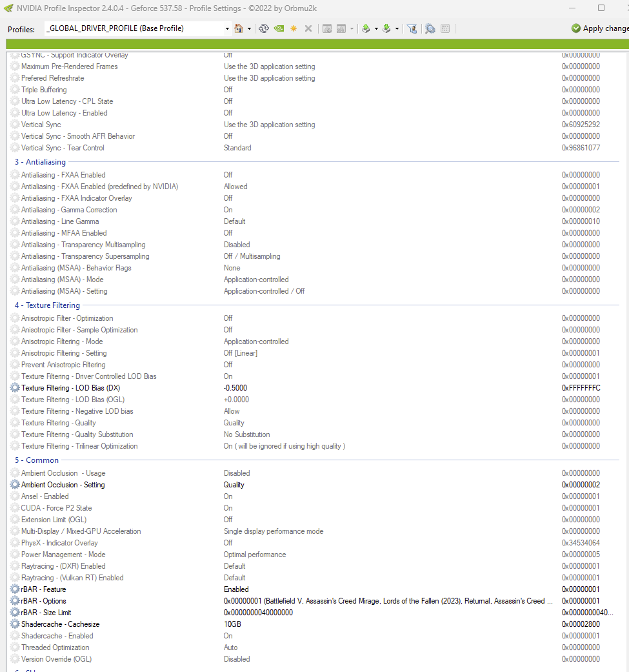Click the add application to profile icon
629x672 pixels.
(x=327, y=28)
